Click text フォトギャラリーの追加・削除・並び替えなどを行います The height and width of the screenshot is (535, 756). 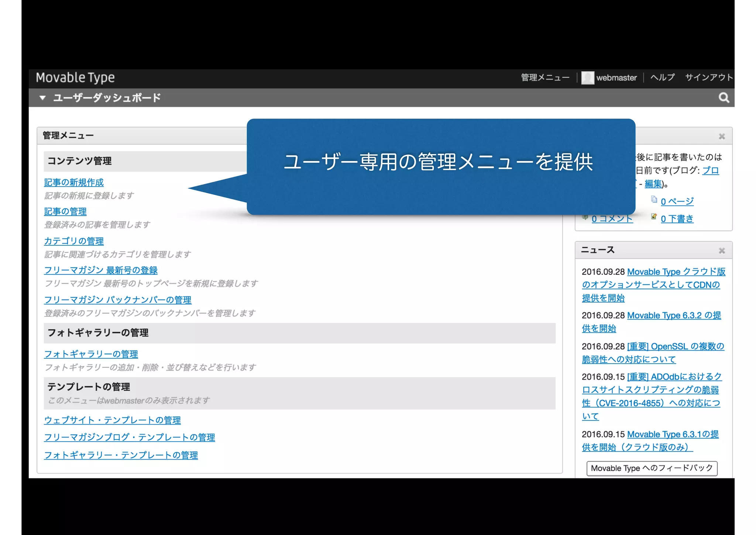150,368
